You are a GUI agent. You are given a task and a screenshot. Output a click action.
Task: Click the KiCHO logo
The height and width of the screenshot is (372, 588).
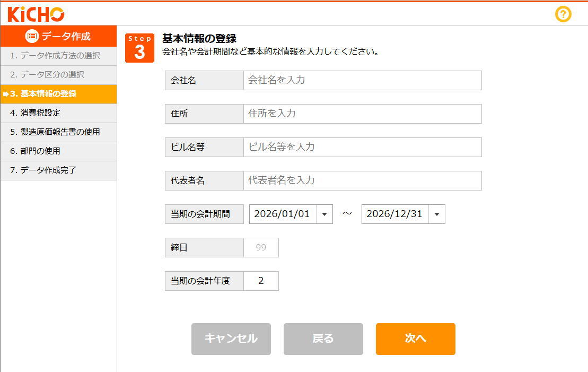coord(36,14)
